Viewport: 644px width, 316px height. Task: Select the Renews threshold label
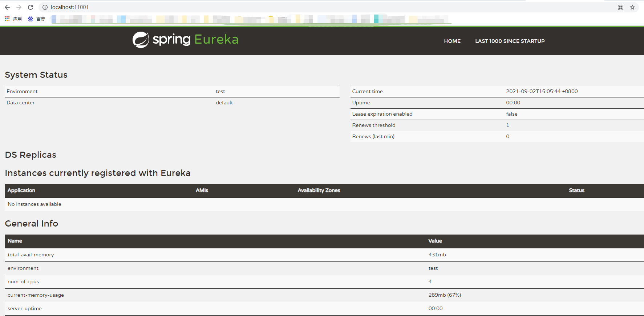coord(374,125)
